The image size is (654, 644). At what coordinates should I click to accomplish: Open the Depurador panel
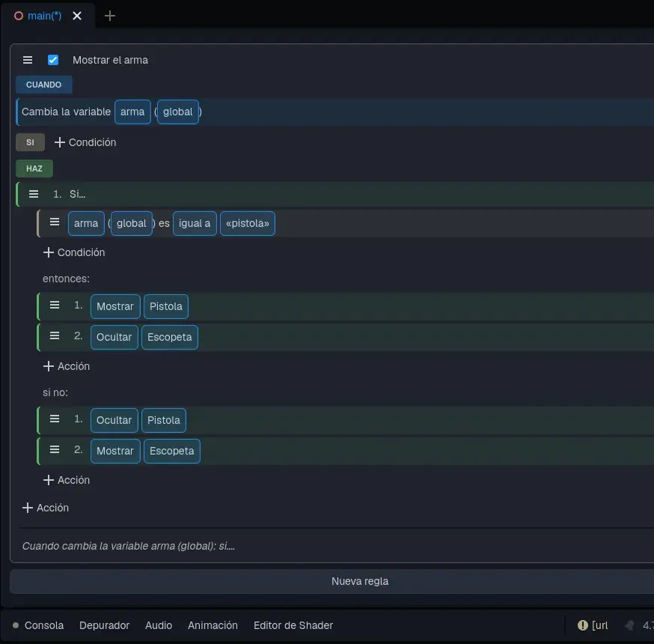coord(104,625)
